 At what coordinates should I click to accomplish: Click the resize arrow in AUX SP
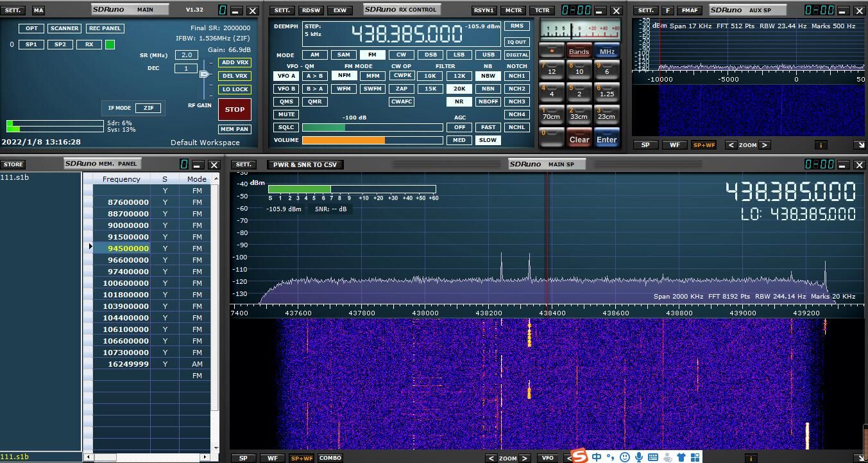click(x=860, y=145)
